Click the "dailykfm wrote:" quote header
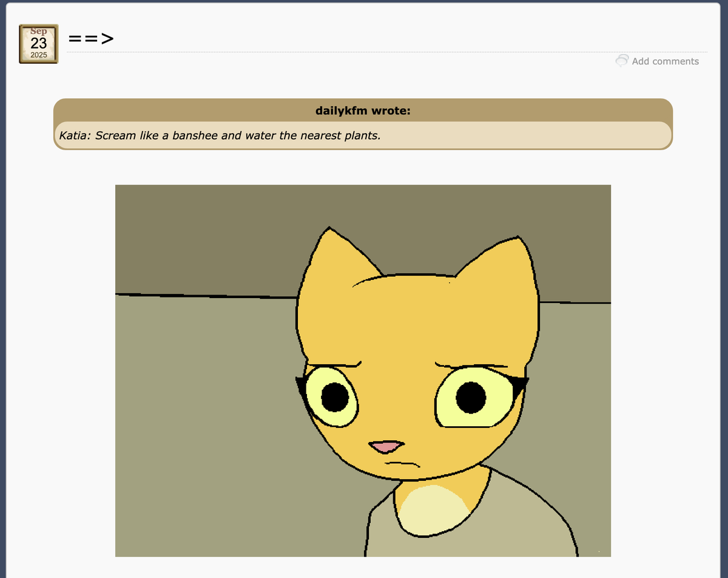 point(363,110)
